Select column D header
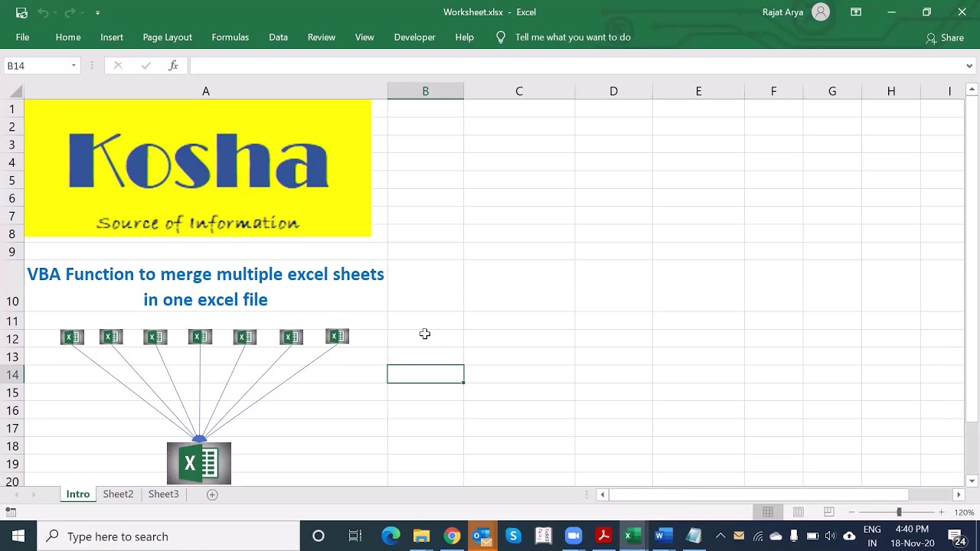The width and height of the screenshot is (980, 551). [x=613, y=91]
